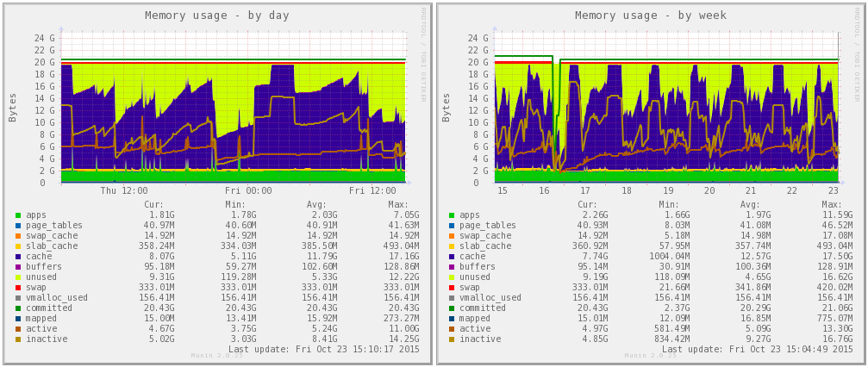Click the "Bytes" axis label on weekly graph
The width and height of the screenshot is (868, 367).
[x=446, y=107]
